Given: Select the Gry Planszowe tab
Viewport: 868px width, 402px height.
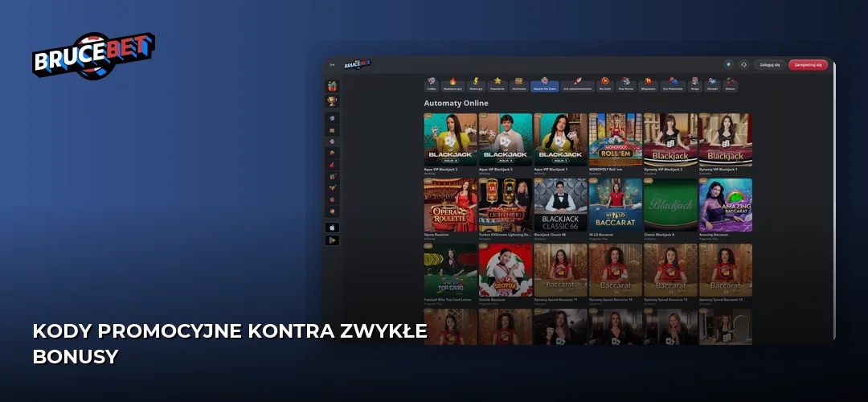Looking at the screenshot, I should [674, 84].
